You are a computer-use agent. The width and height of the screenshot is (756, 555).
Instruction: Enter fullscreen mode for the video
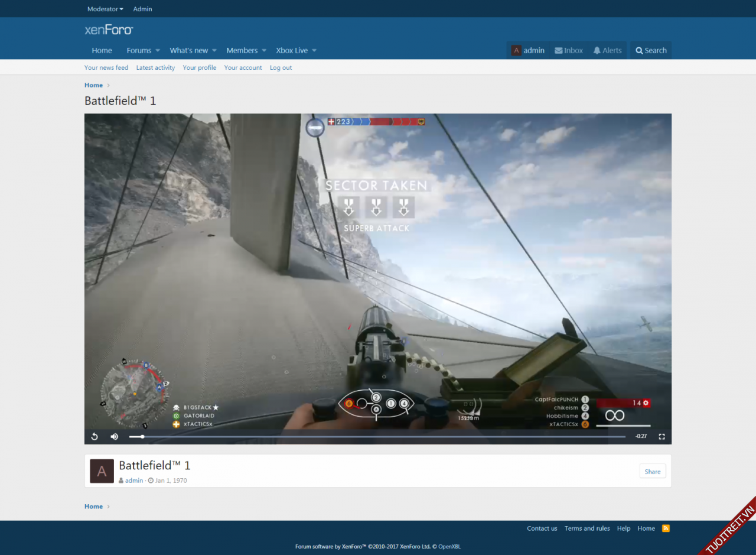661,437
